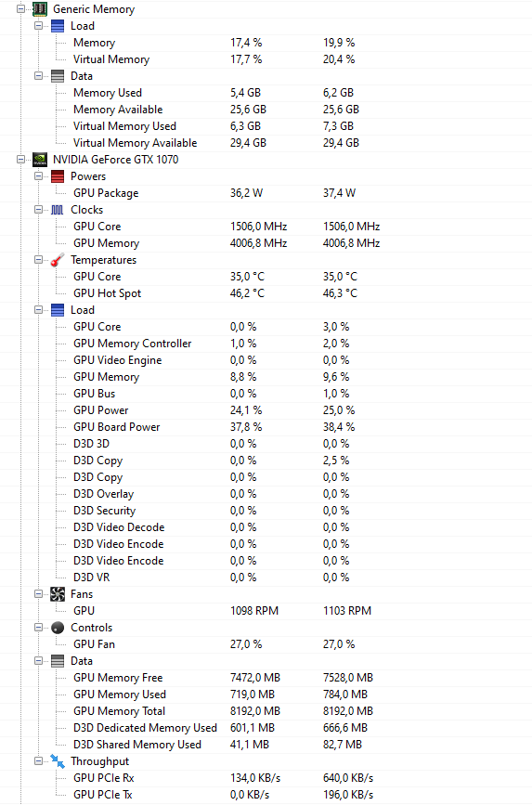Click the Temperatures thermometer icon

[58, 260]
